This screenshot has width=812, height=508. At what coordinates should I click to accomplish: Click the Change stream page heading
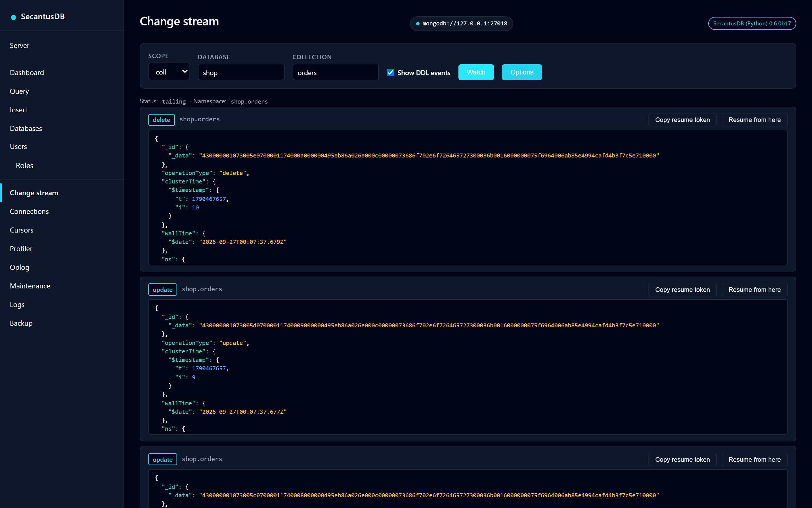point(179,21)
